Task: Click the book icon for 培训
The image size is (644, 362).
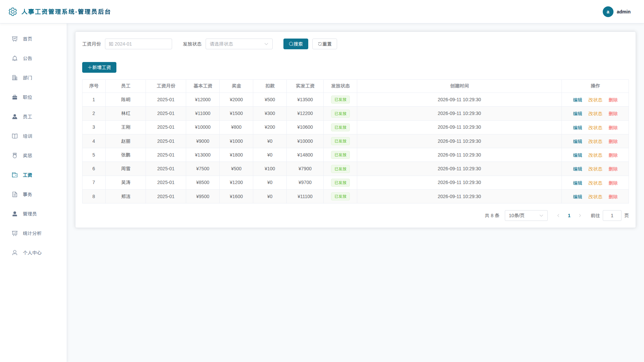Action: coord(15,136)
